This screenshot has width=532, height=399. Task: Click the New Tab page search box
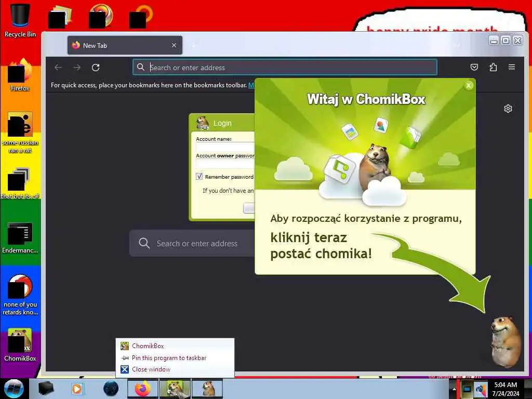click(x=192, y=243)
